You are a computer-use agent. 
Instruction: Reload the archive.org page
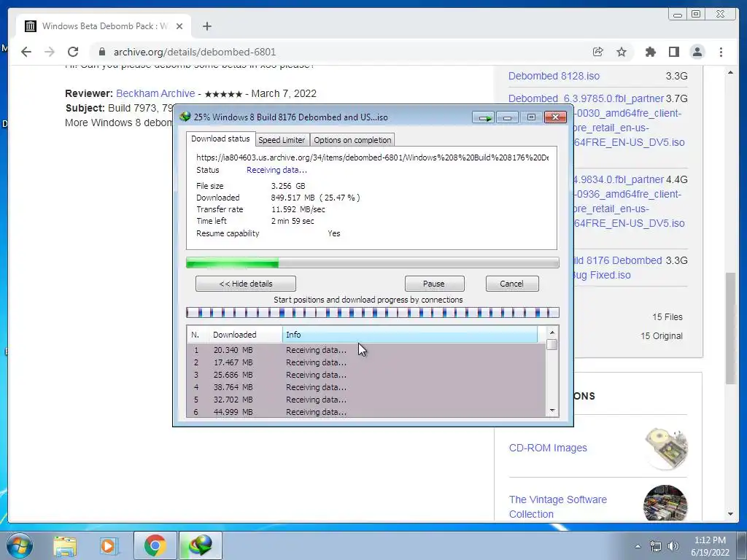click(x=73, y=52)
